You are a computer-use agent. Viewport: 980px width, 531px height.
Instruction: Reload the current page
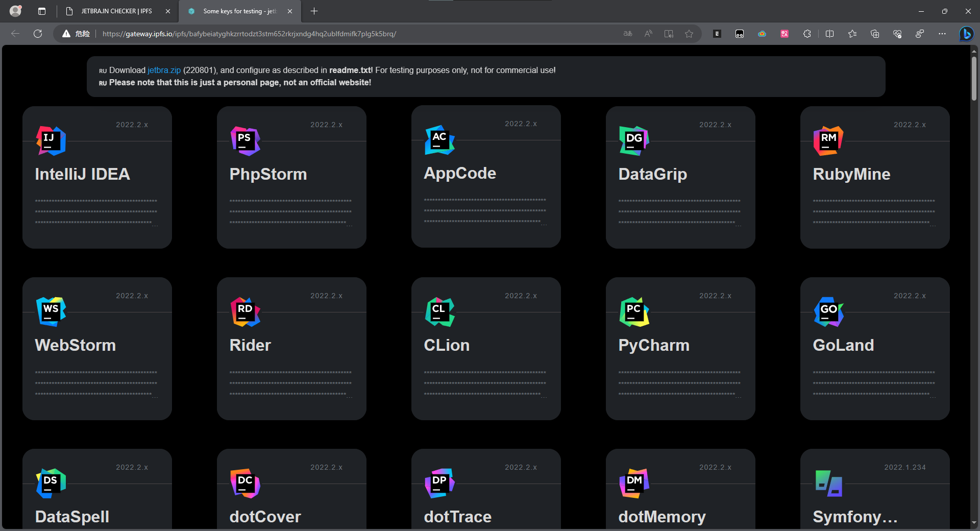38,34
